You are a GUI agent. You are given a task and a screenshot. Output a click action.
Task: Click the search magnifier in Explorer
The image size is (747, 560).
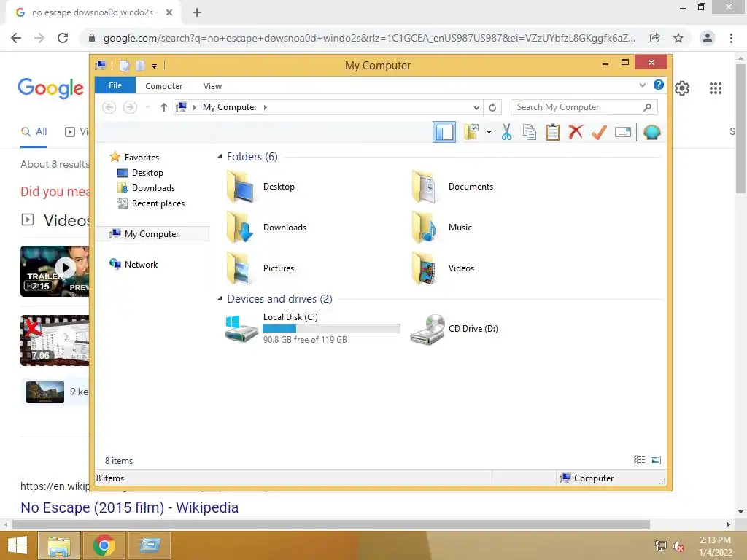[647, 107]
